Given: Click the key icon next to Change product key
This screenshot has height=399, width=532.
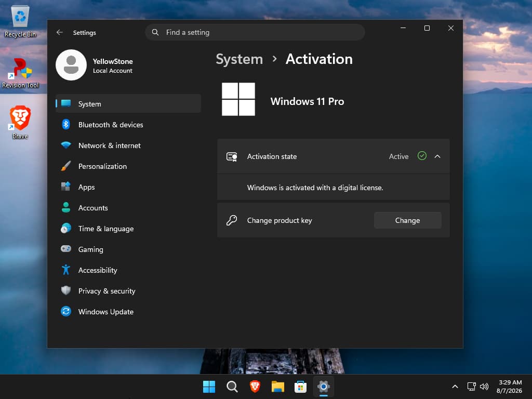Looking at the screenshot, I should pos(232,220).
